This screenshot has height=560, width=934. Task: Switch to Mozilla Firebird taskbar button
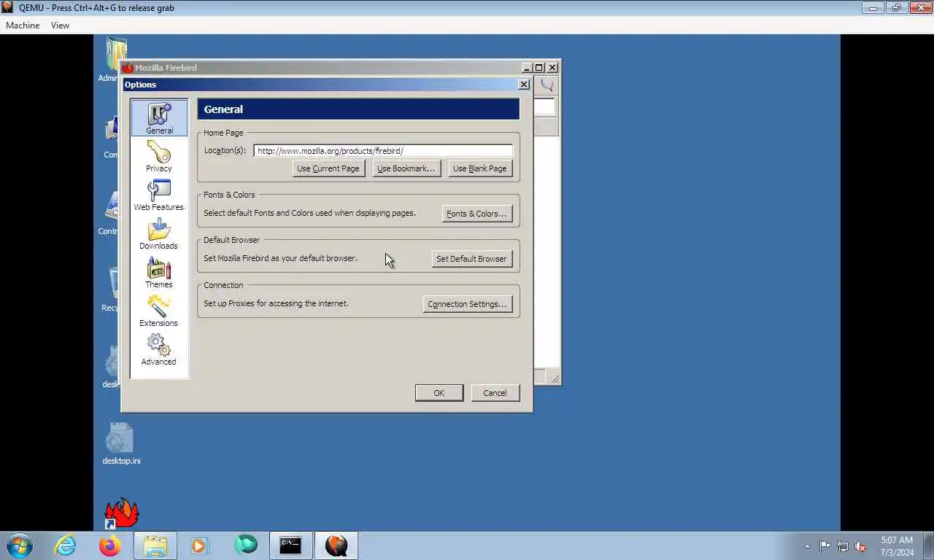tap(336, 545)
